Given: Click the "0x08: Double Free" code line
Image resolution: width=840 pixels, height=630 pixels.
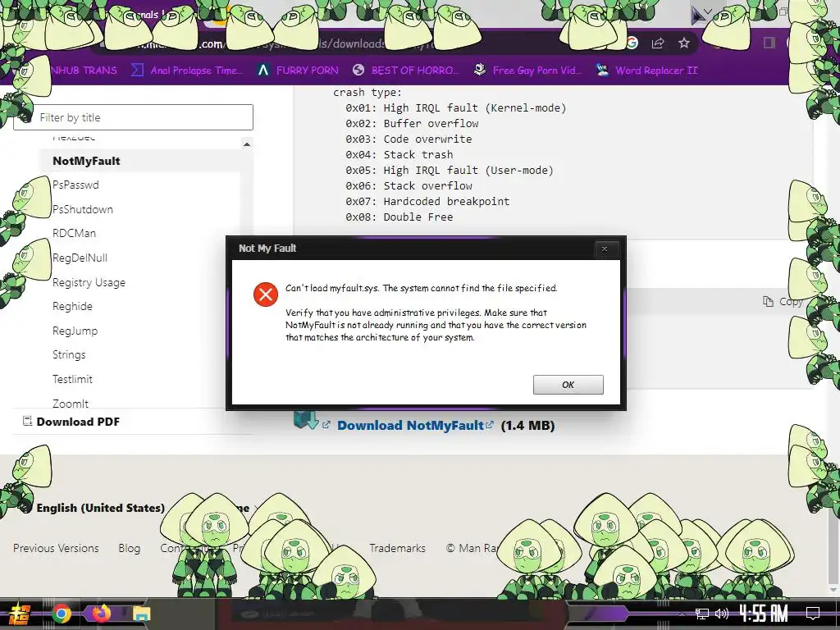Looking at the screenshot, I should click(x=399, y=217).
